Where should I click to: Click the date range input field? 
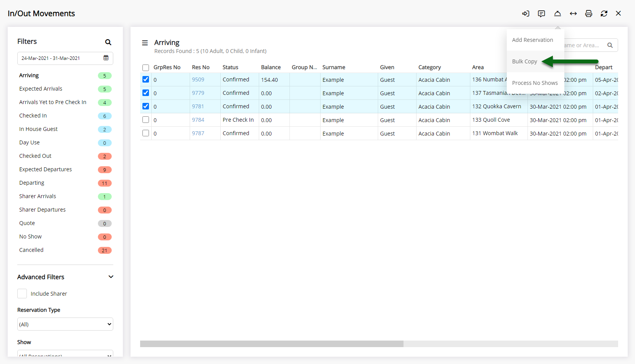(65, 58)
